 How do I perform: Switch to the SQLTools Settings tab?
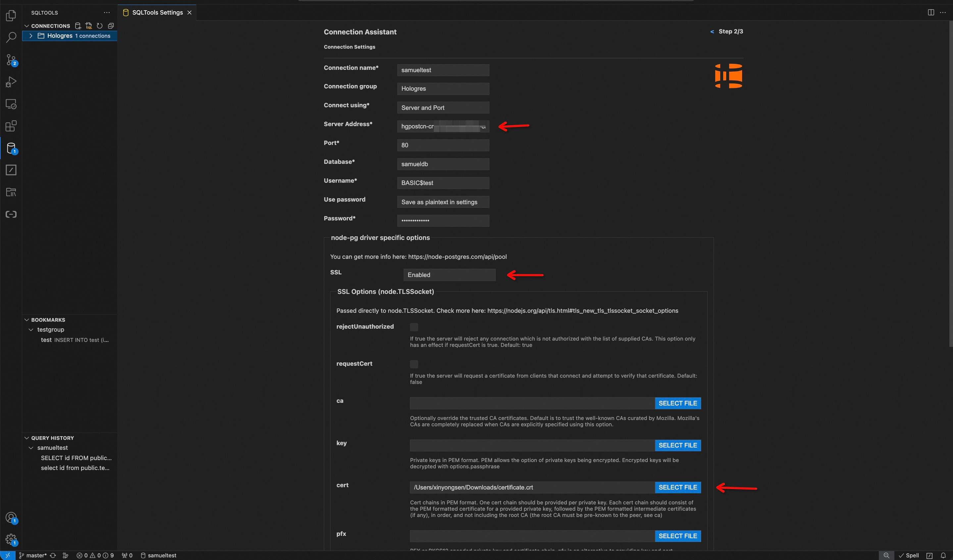point(157,13)
